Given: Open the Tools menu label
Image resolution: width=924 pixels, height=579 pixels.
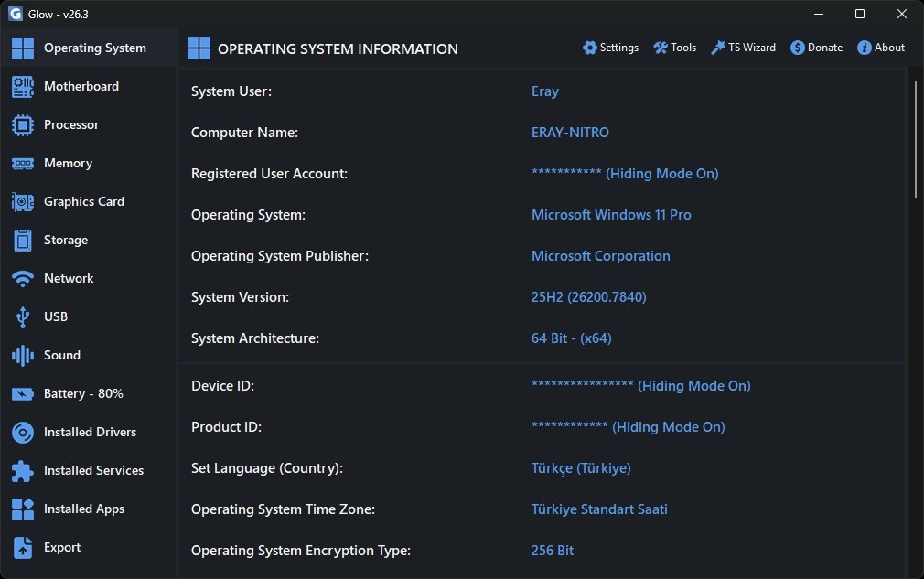Looking at the screenshot, I should pyautogui.click(x=683, y=48).
